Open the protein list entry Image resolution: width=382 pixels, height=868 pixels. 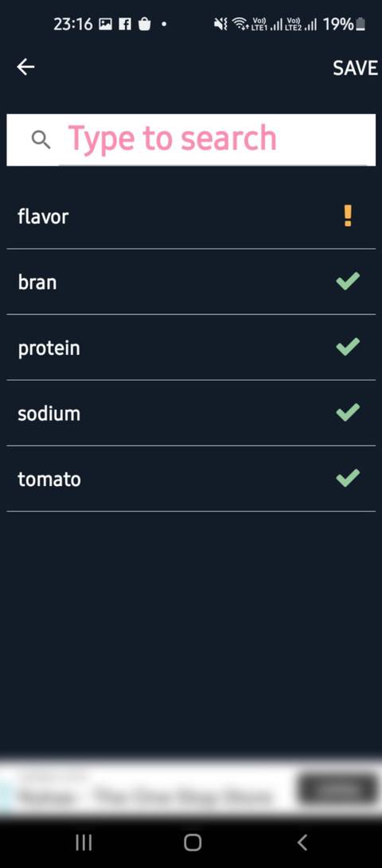[191, 348]
